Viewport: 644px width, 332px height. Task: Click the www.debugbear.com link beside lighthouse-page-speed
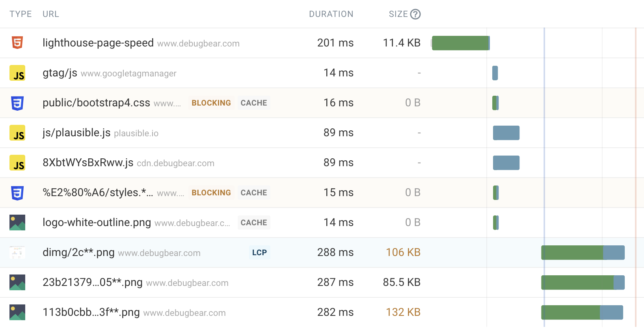pyautogui.click(x=198, y=44)
